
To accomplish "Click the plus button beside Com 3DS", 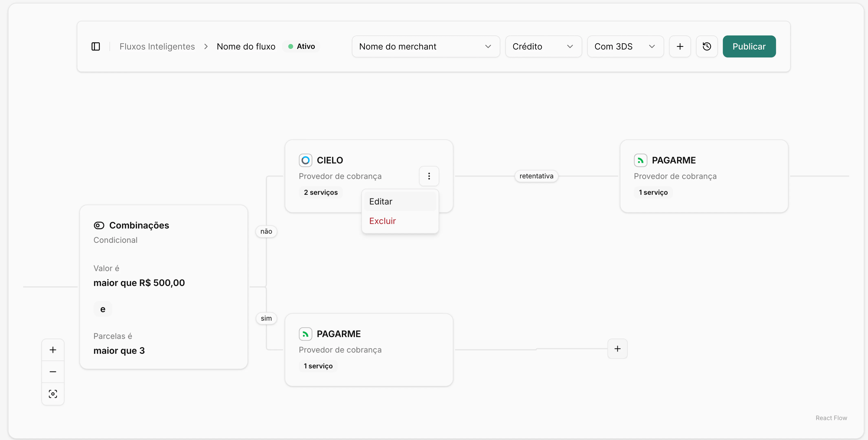I will point(680,46).
